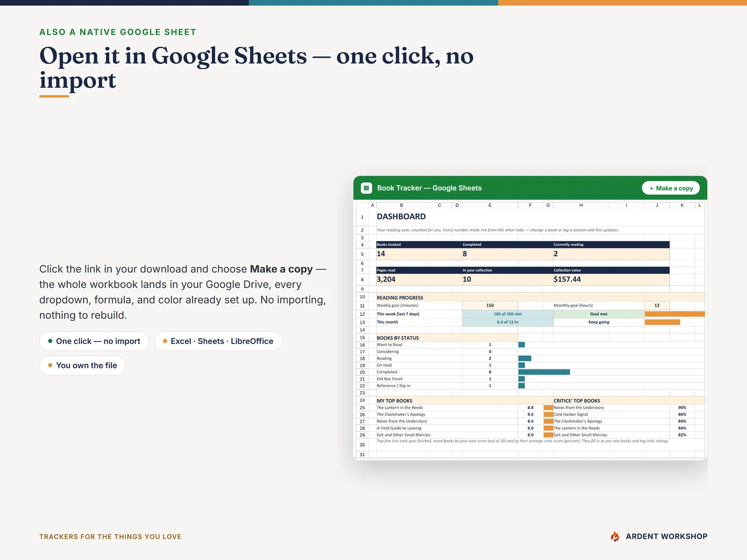Click the 'Keep going' status cell
747x560 pixels.
tap(599, 322)
